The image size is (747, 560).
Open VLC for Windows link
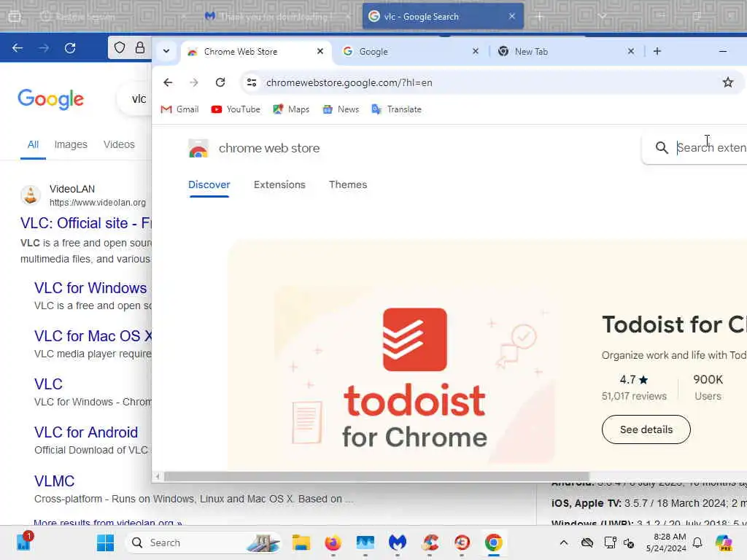[90, 288]
